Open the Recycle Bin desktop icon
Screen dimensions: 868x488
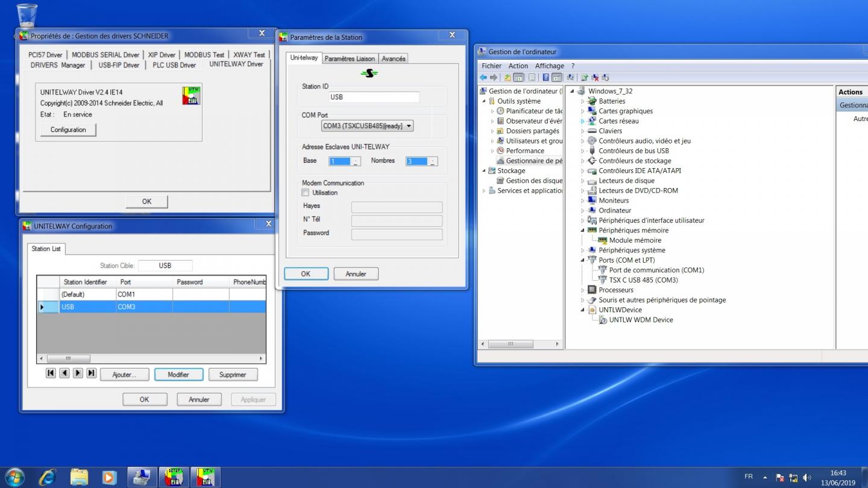point(27,15)
